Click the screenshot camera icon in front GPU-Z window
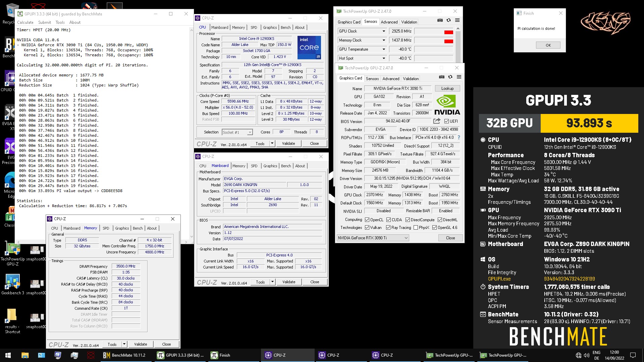 coord(442,77)
